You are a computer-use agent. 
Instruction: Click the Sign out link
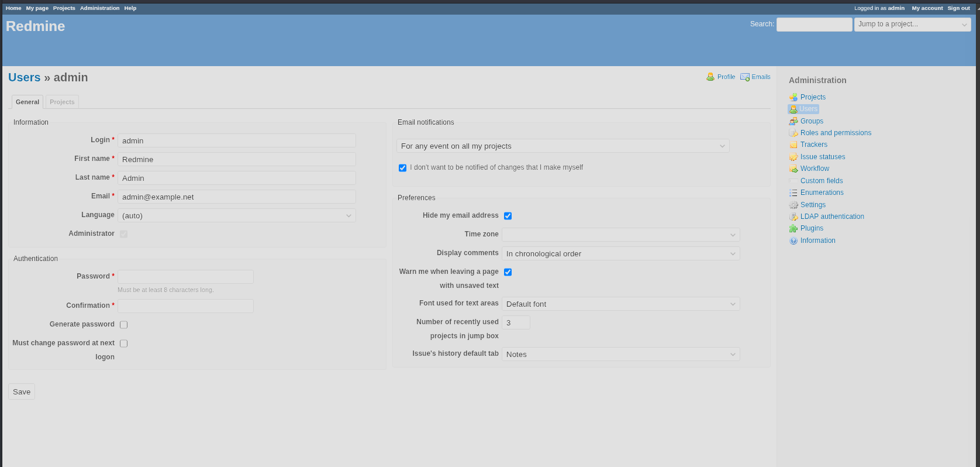tap(959, 8)
